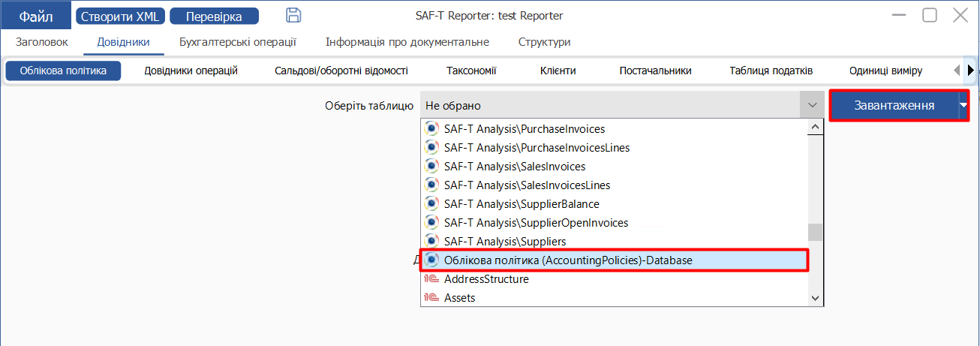980x346 pixels.
Task: Choose Облікова політика (AccountingPolicies)-Database entry
Action: tap(613, 260)
